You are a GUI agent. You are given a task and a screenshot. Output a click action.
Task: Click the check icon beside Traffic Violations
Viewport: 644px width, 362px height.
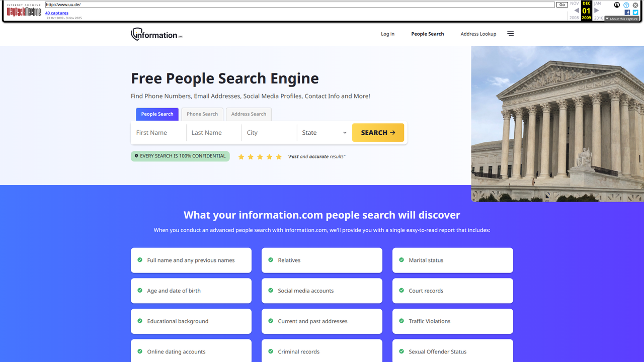(x=401, y=321)
